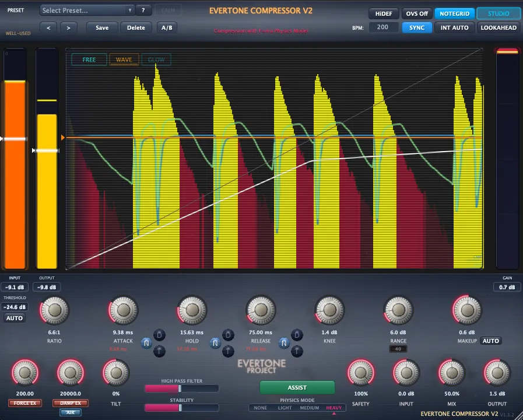
Task: Toggle oversampling OVS Off button
Action: [x=417, y=13]
